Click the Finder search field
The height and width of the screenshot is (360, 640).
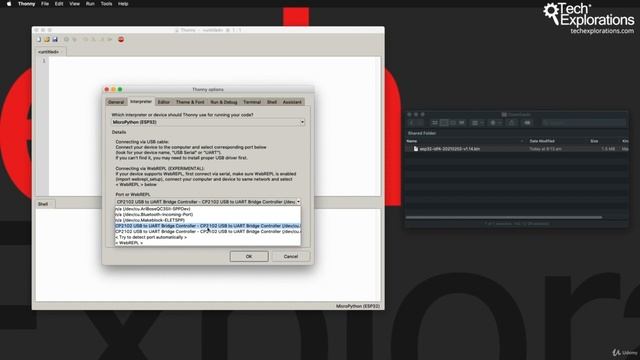584,123
